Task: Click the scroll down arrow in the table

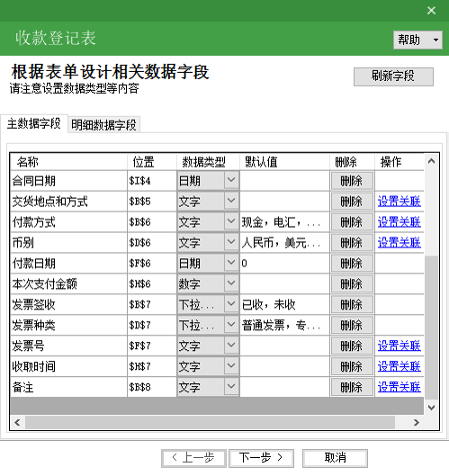Action: click(x=431, y=407)
